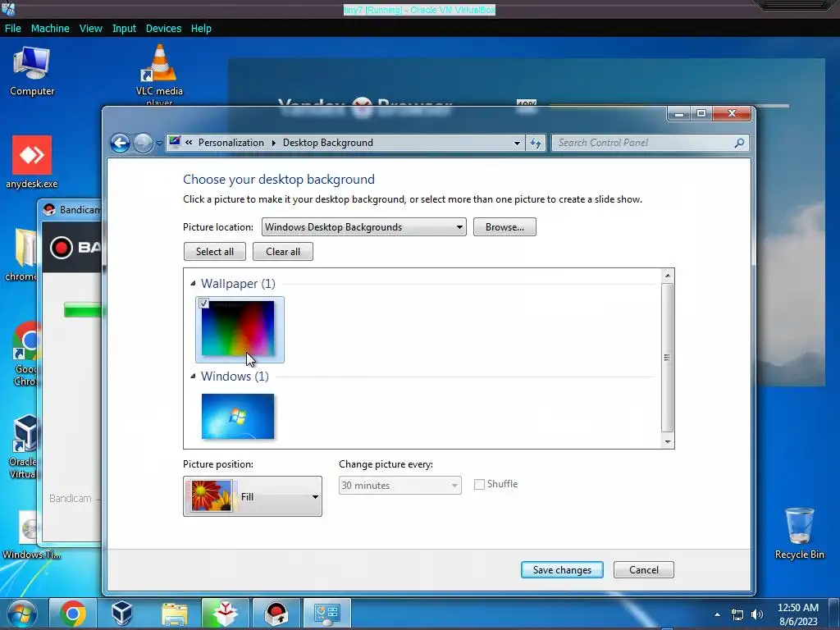Switch to Bandicam in the taskbar
This screenshot has width=840, height=630.
276,614
